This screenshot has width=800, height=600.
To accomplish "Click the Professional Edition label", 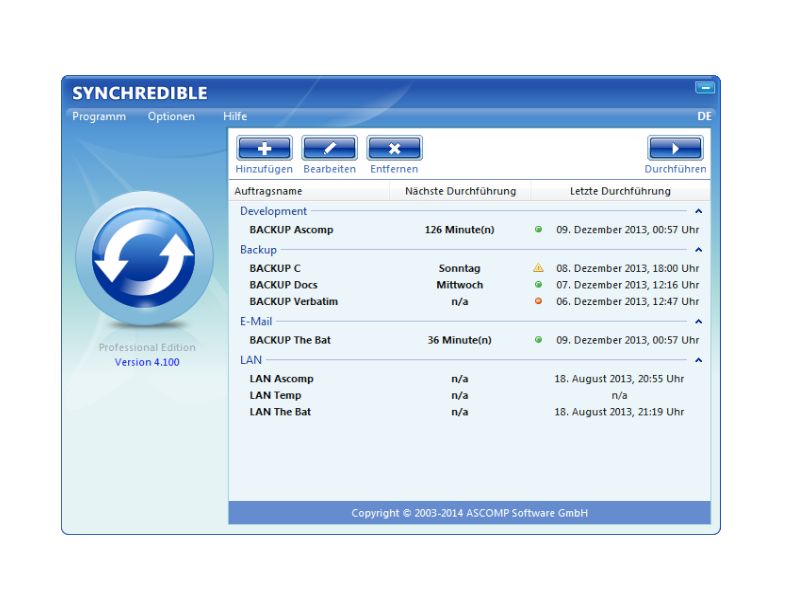I will 147,347.
